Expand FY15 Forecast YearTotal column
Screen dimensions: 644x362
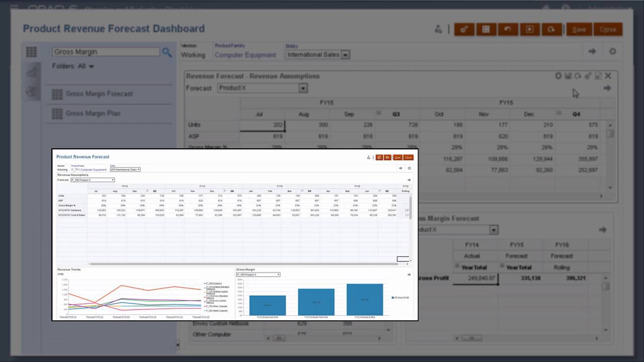(x=502, y=266)
